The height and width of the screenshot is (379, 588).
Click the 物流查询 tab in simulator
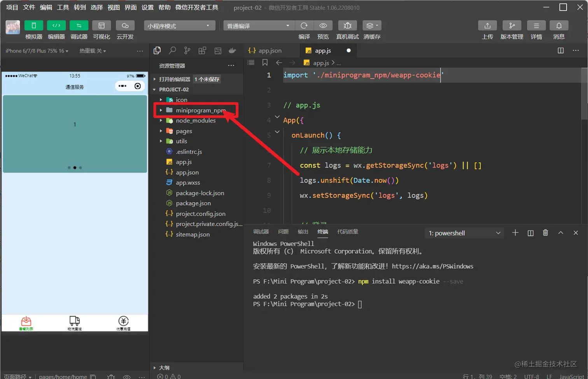click(75, 323)
